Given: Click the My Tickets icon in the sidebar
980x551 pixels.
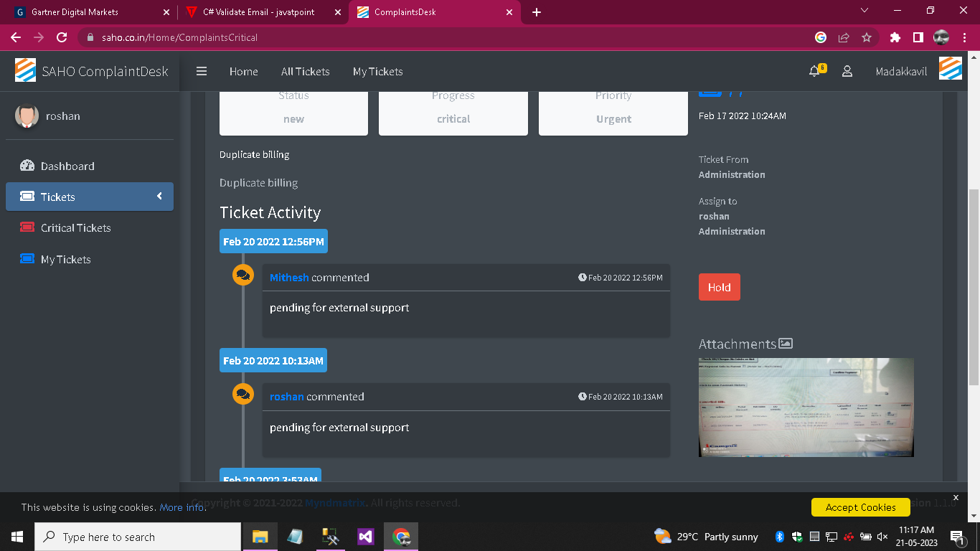Looking at the screenshot, I should [27, 259].
